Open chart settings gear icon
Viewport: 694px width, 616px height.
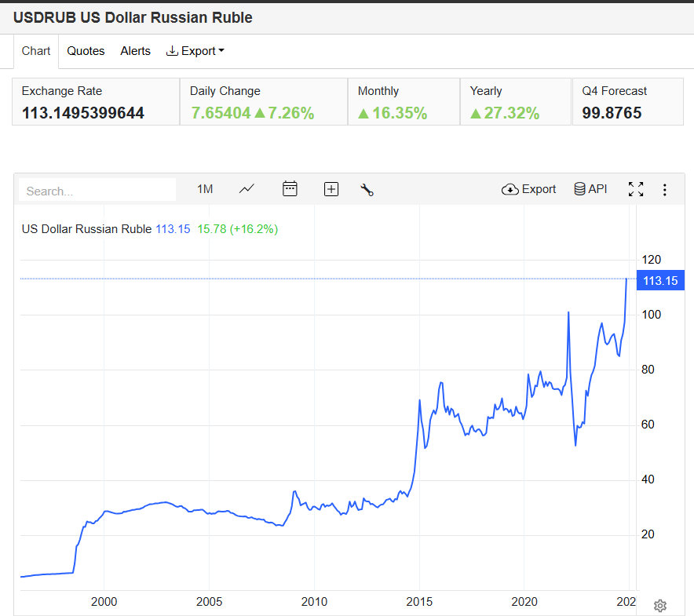point(660,605)
